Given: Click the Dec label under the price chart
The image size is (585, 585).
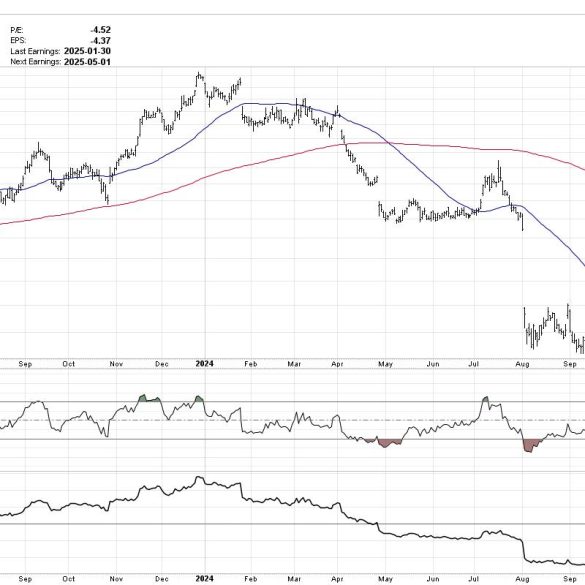Looking at the screenshot, I should [x=162, y=364].
